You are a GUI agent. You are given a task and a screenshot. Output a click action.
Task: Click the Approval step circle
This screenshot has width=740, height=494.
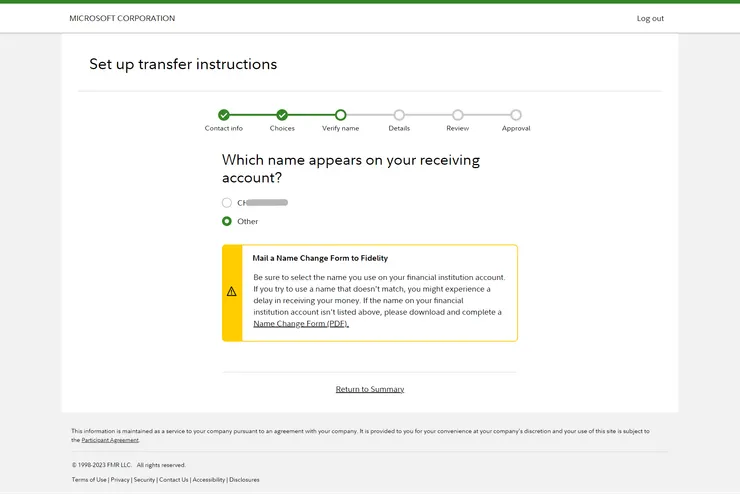[x=516, y=115]
